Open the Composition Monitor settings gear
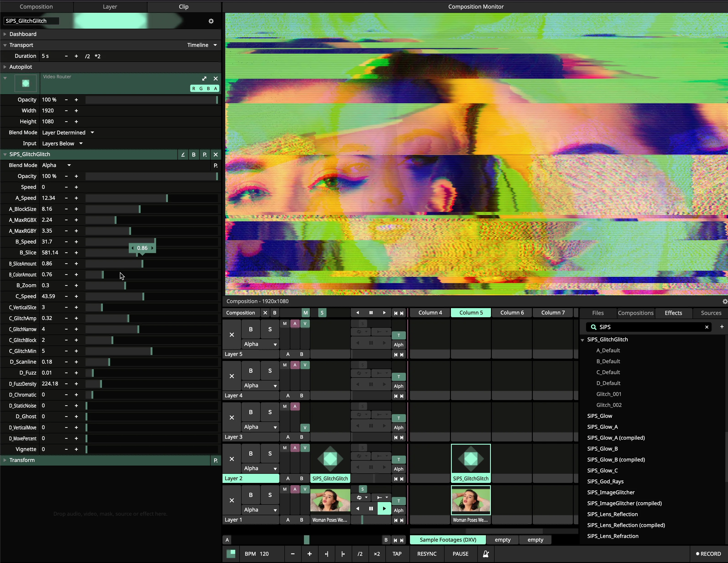The image size is (728, 563). (725, 301)
